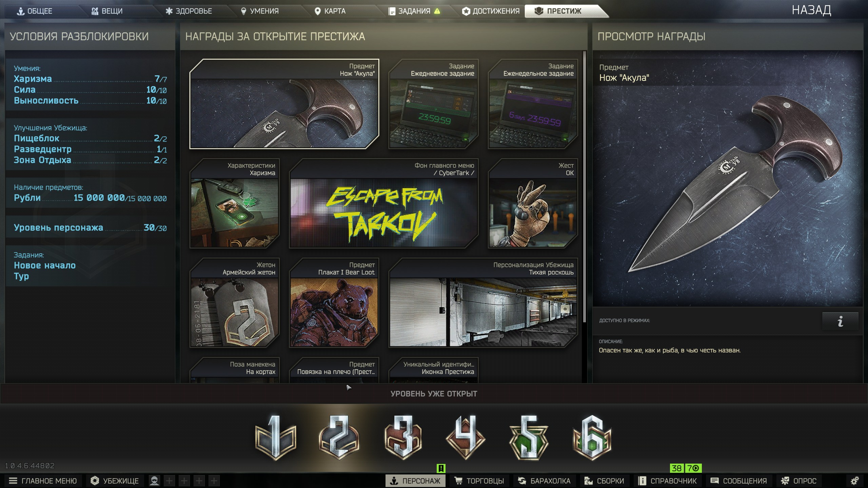Switch to the ЗДОРОВЬЕ tab

[189, 11]
